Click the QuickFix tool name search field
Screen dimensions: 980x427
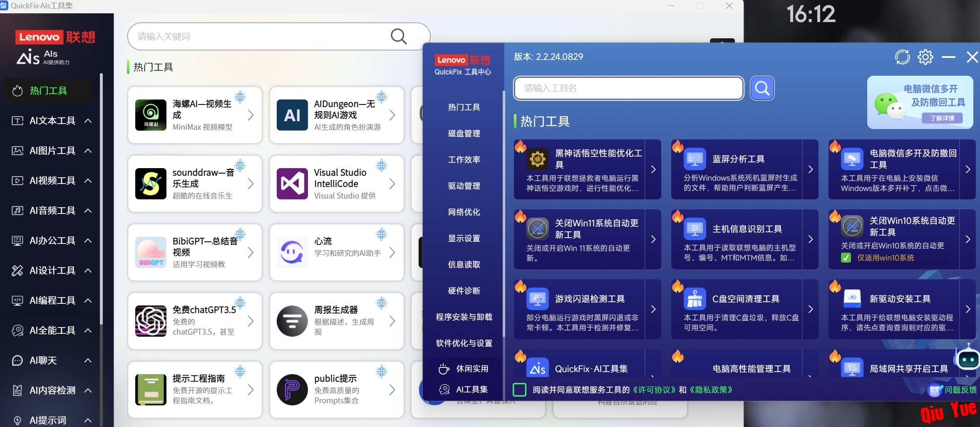coord(628,88)
